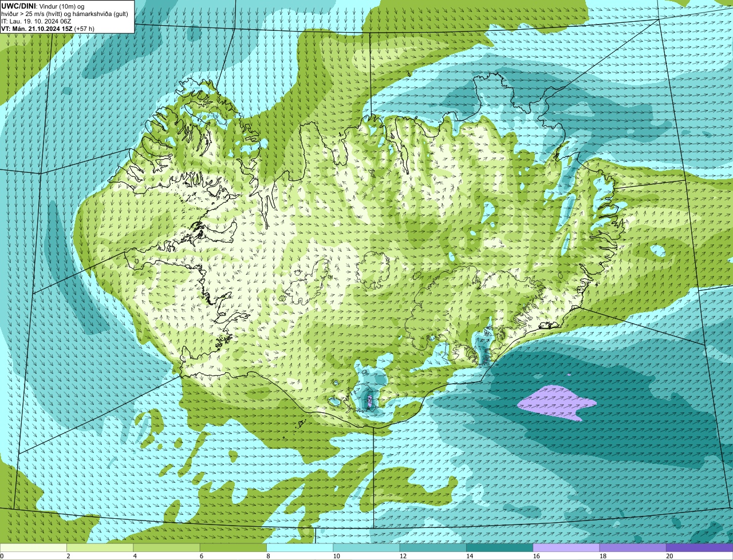
Task: Click the 'VT: Mán. 21.10.2024 15Z' valid time
Action: click(x=37, y=28)
